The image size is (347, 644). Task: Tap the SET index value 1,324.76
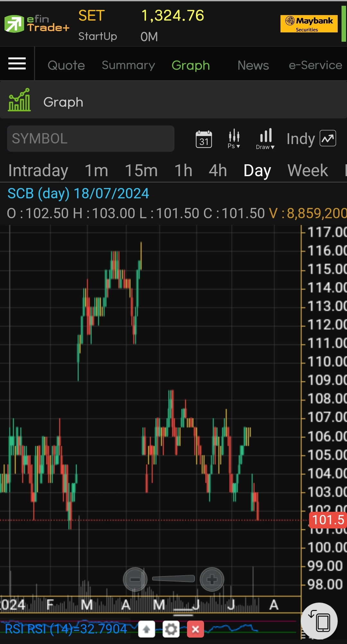(x=173, y=15)
